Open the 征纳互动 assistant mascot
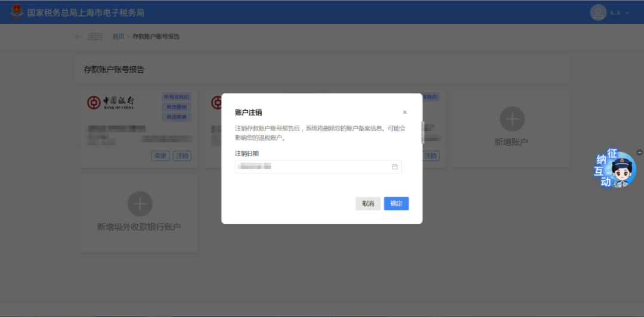The image size is (644, 317). click(614, 170)
